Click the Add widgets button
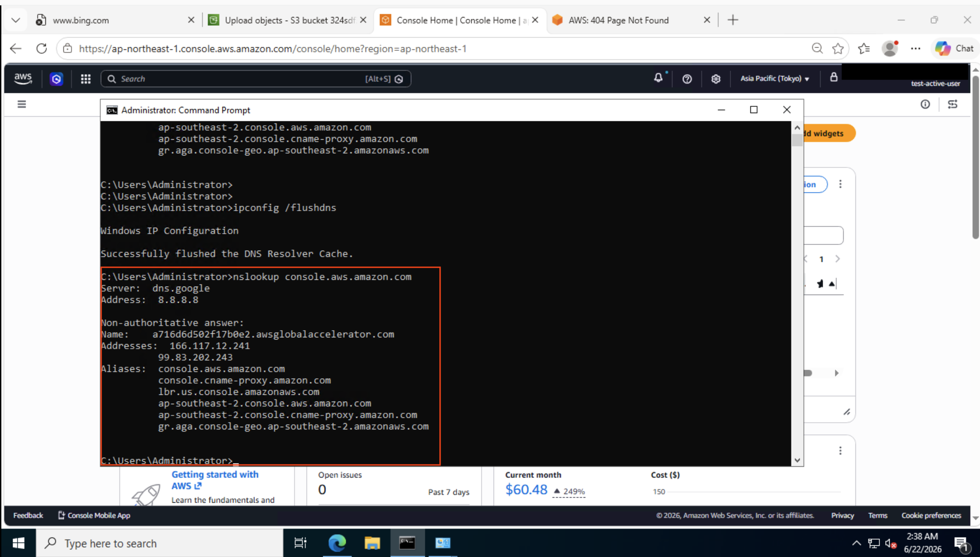Viewport: 980px width, 557px height. click(829, 133)
